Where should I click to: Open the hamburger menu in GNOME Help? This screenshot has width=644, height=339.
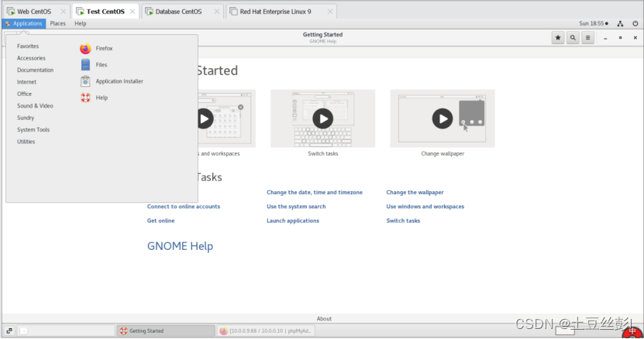click(587, 38)
